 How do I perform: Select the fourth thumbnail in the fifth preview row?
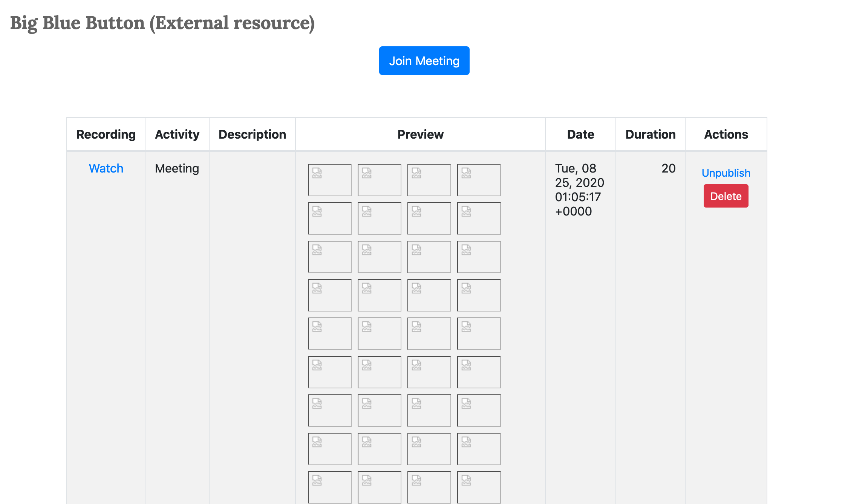[479, 334]
